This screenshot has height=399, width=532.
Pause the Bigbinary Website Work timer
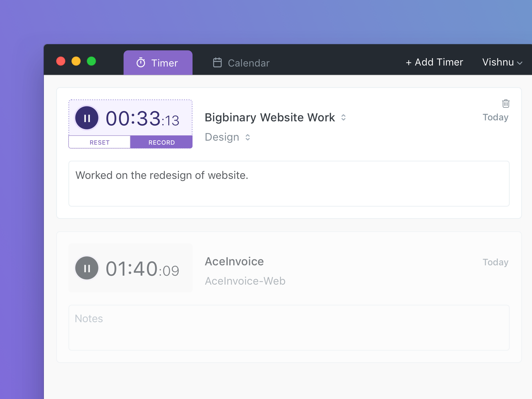[86, 118]
